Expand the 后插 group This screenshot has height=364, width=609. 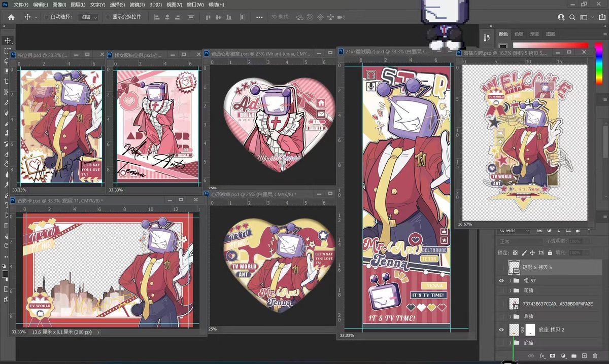(x=510, y=316)
